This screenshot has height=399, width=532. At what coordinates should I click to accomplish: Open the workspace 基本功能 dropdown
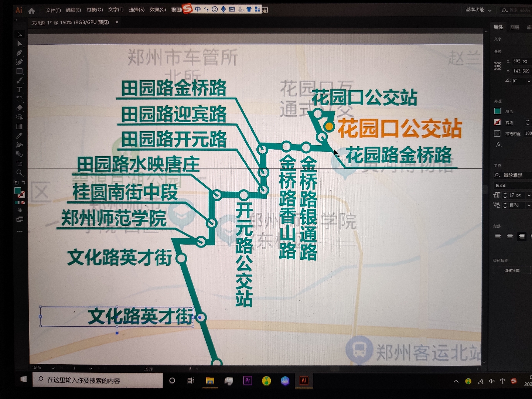[x=478, y=10]
